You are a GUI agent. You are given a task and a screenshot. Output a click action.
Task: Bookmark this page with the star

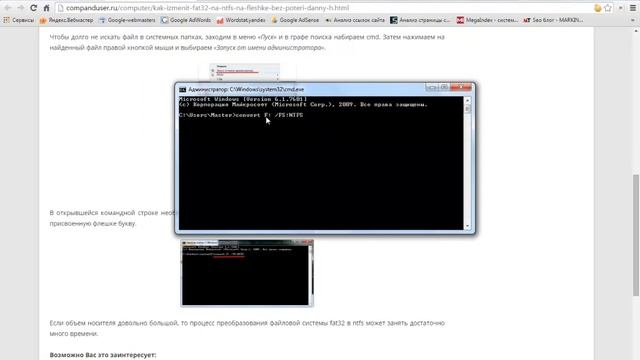click(608, 8)
